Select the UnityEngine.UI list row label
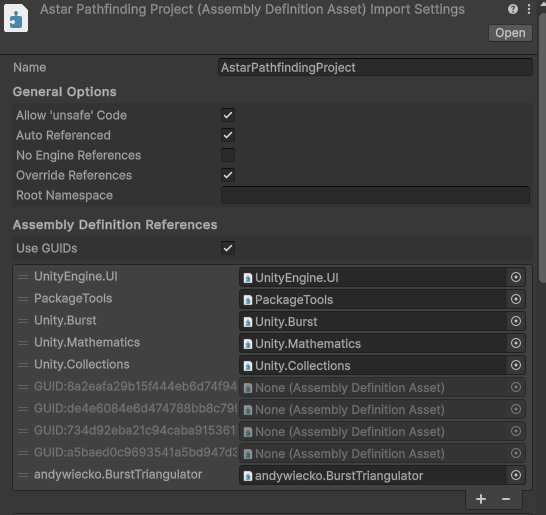The width and height of the screenshot is (546, 515). pos(76,276)
